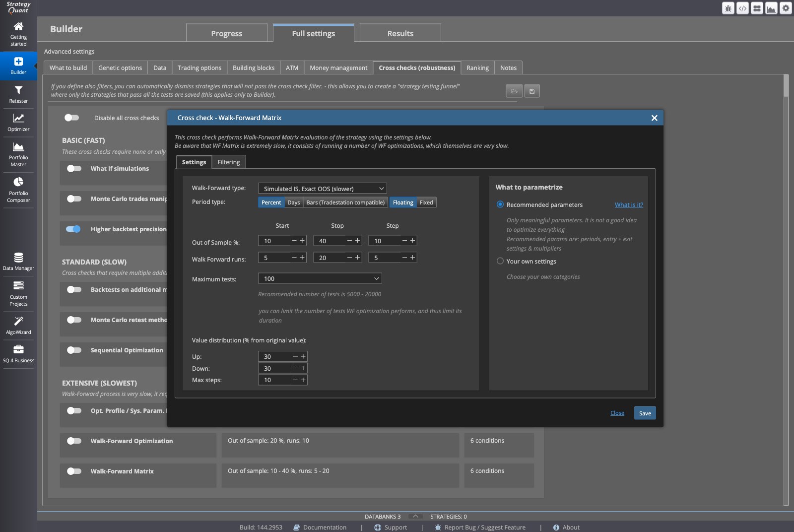This screenshot has height=532, width=794.
Task: Open SQ 4 Business in the sidebar
Action: pos(18,354)
